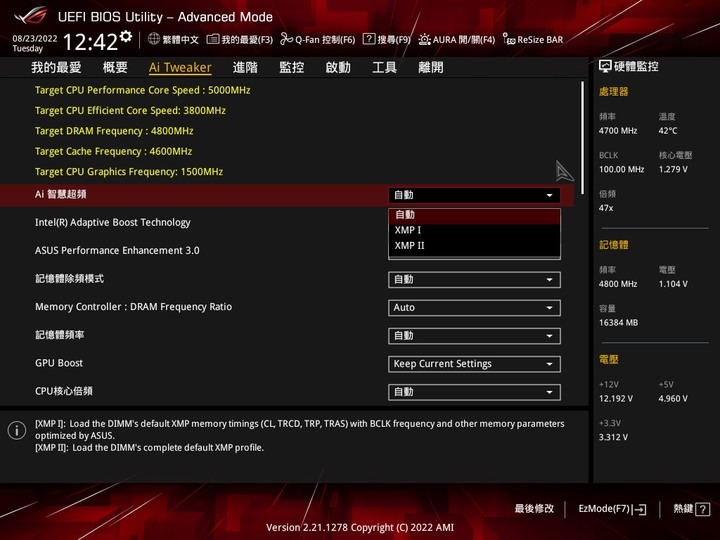Screen dimensions: 720x540
Task: Choose XMP I in the dropdown list
Action: (474, 230)
